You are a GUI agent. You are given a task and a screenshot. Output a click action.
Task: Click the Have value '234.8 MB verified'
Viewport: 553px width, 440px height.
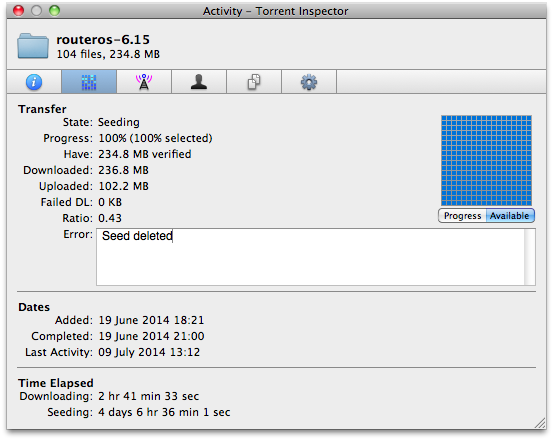pyautogui.click(x=145, y=154)
